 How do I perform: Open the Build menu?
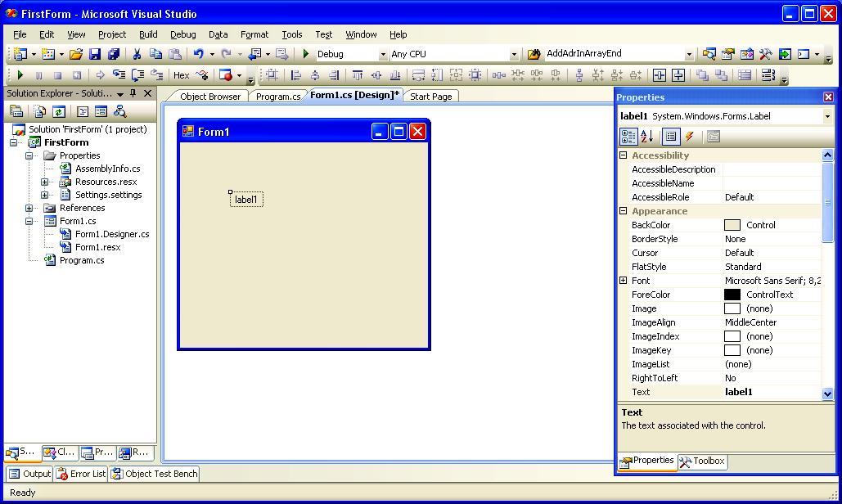(148, 34)
